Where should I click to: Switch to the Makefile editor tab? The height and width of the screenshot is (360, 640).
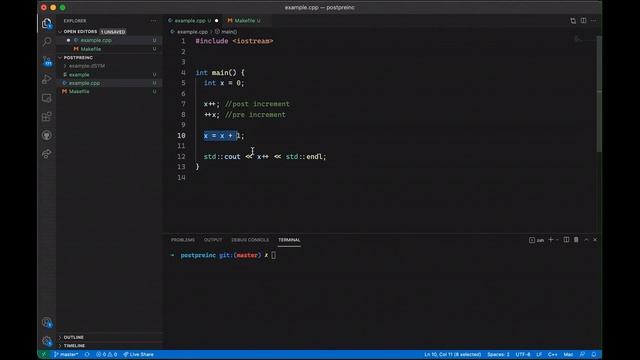tap(244, 20)
